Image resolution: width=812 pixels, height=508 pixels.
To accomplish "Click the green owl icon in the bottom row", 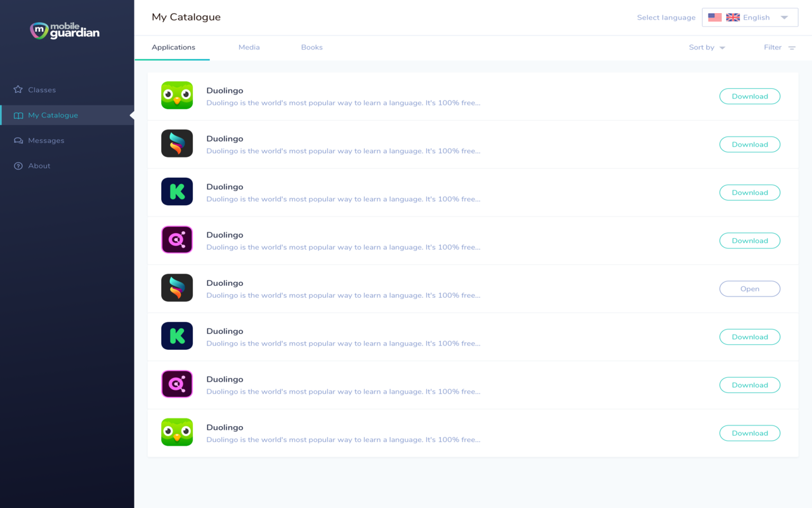I will (x=177, y=432).
